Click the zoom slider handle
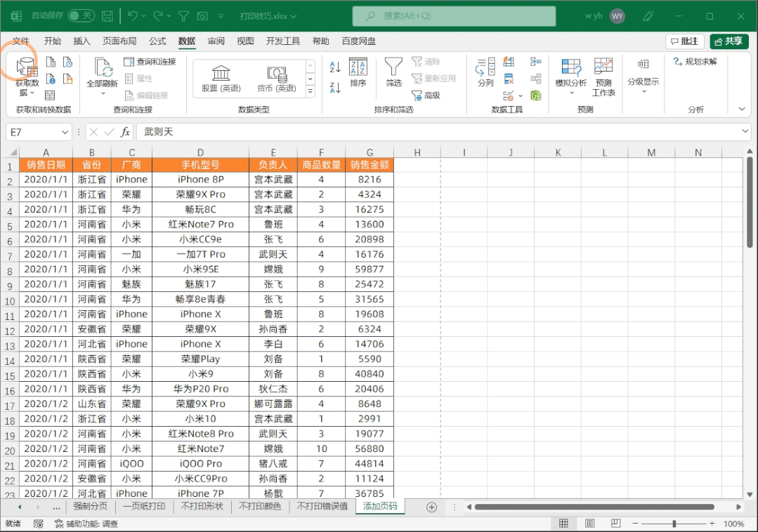 [x=674, y=524]
